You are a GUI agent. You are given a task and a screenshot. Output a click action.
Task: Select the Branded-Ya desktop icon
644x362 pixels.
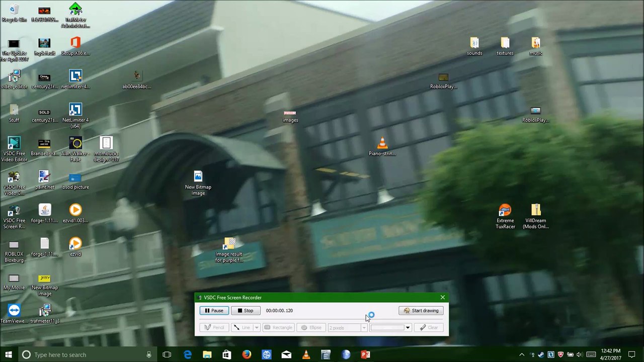coord(44,147)
